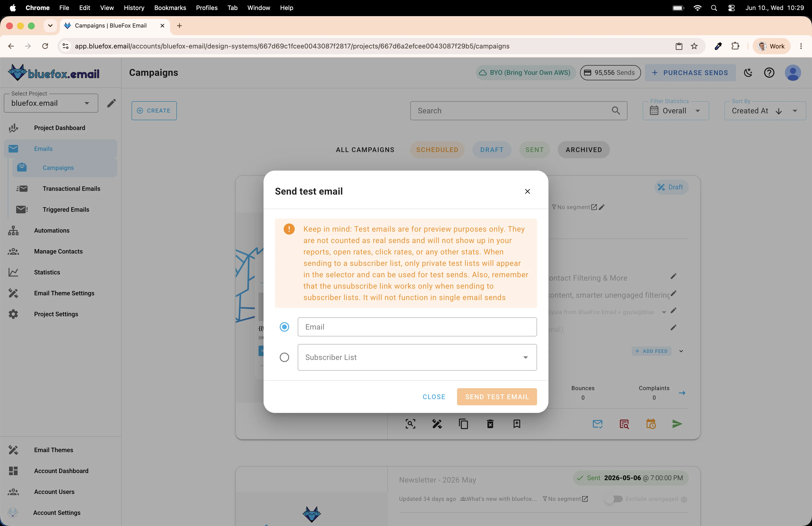Click the orange warning icon in notice
The height and width of the screenshot is (526, 812).
[x=289, y=229]
